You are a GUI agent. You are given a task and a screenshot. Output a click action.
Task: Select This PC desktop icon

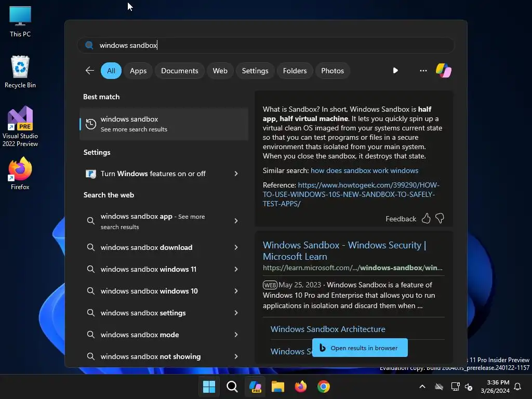(x=20, y=21)
